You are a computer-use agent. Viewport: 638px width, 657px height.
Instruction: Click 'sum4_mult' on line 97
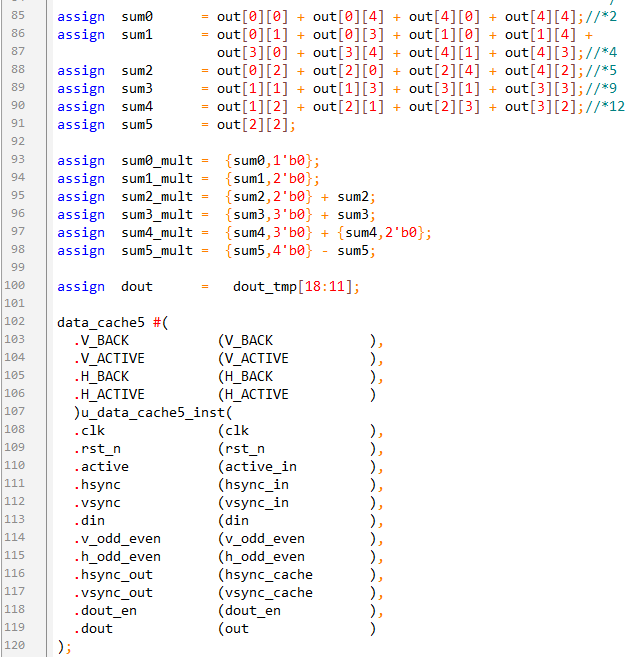point(157,233)
